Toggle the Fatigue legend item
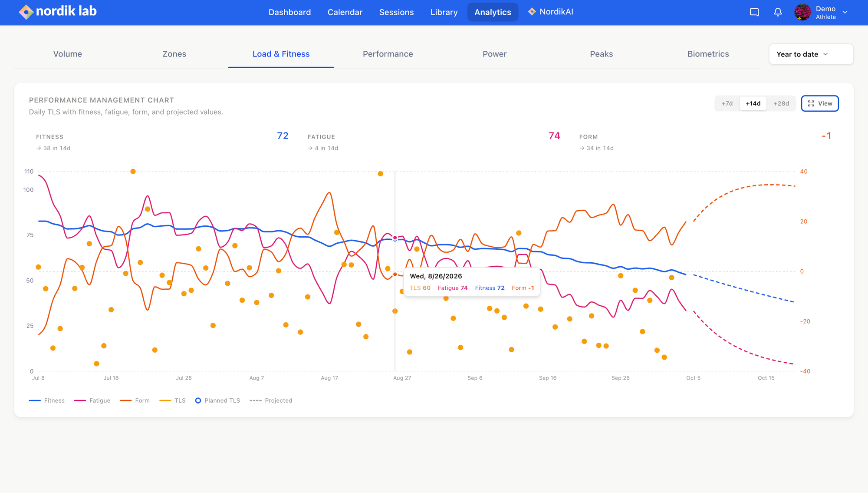The height and width of the screenshot is (493, 868). 92,400
